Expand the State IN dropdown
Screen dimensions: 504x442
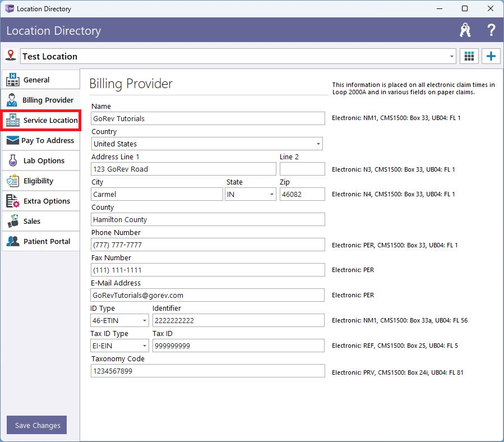click(271, 194)
